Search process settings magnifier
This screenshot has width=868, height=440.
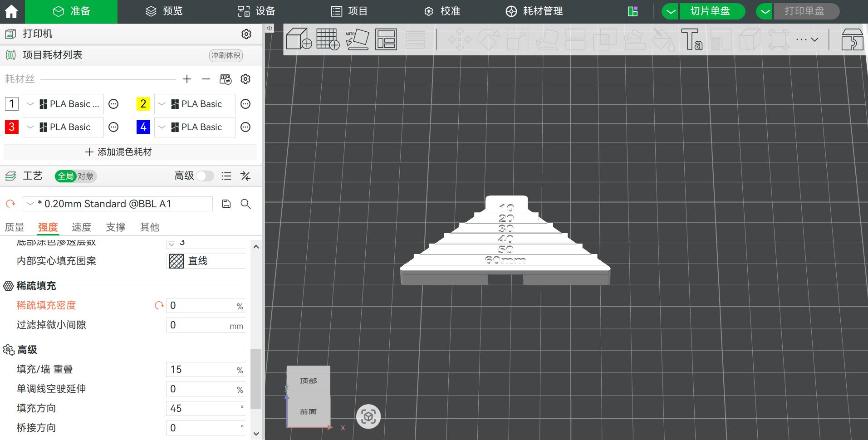coord(245,204)
